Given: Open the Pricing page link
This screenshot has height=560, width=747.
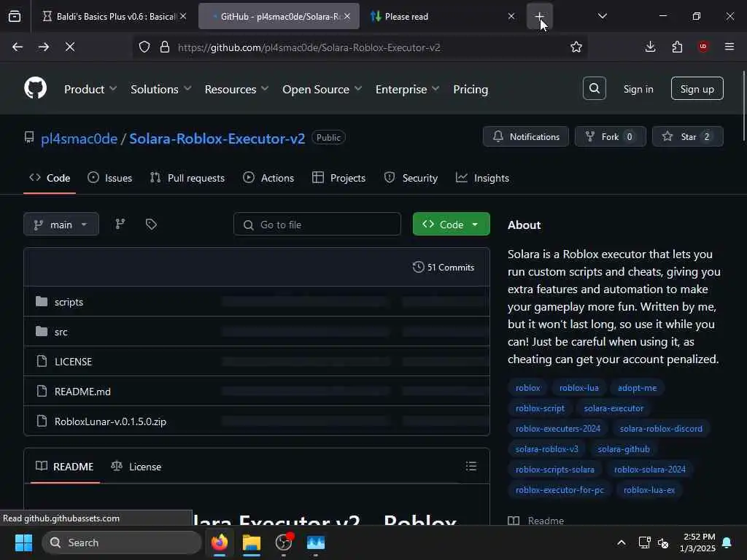Looking at the screenshot, I should click(471, 89).
